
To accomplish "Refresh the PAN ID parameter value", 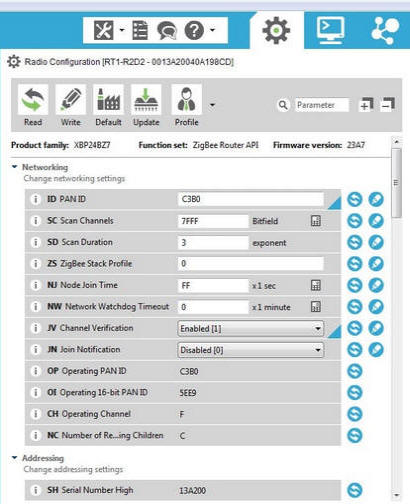I will [x=355, y=199].
